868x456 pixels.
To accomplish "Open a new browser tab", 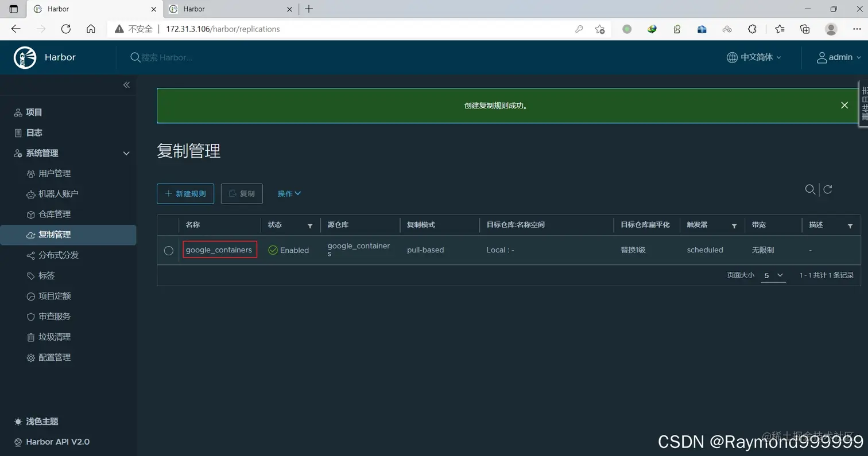I will coord(309,9).
